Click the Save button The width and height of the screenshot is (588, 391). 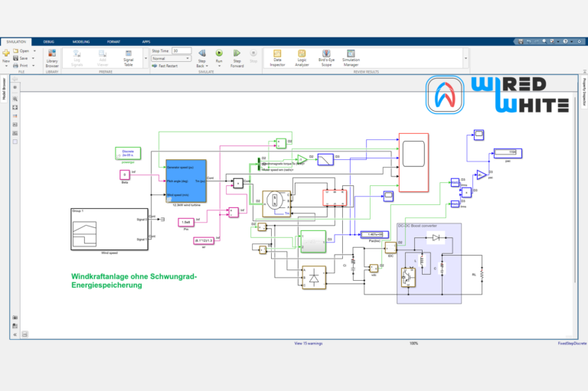pos(21,58)
